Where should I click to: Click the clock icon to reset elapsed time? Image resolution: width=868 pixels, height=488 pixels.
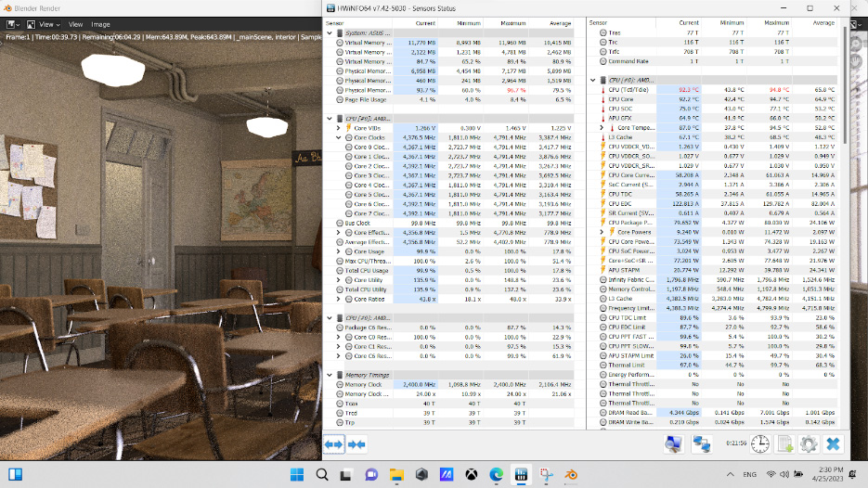760,444
